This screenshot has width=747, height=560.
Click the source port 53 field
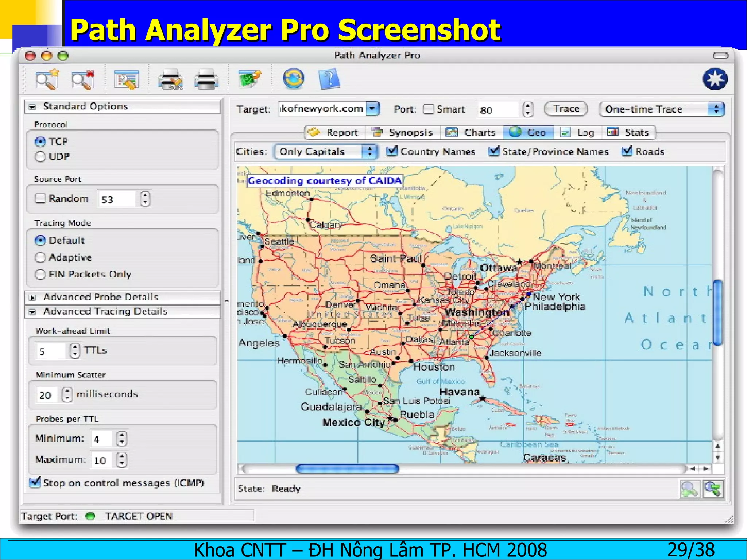117,199
